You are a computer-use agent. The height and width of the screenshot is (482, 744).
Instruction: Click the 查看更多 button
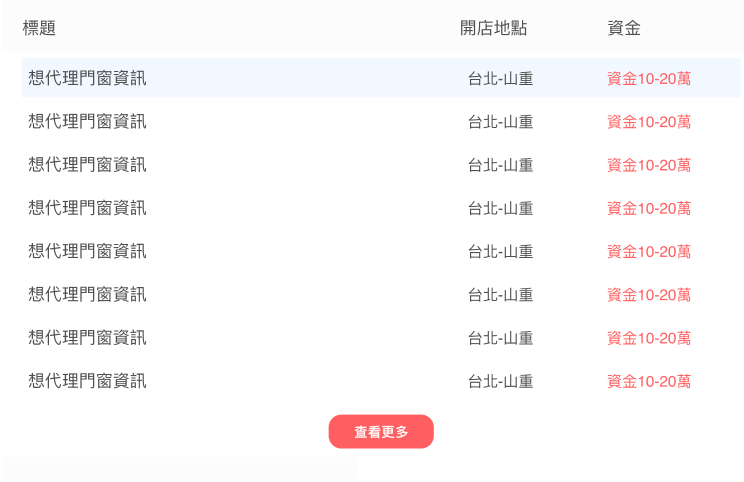pyautogui.click(x=381, y=432)
